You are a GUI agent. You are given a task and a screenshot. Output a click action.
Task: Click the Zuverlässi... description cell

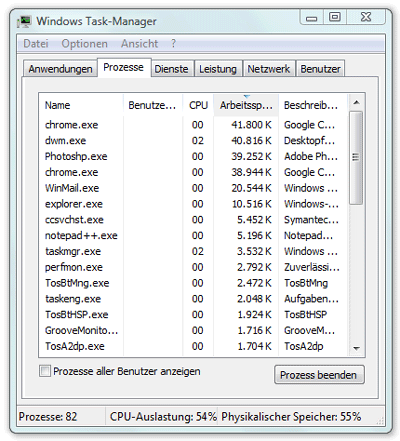pos(312,267)
